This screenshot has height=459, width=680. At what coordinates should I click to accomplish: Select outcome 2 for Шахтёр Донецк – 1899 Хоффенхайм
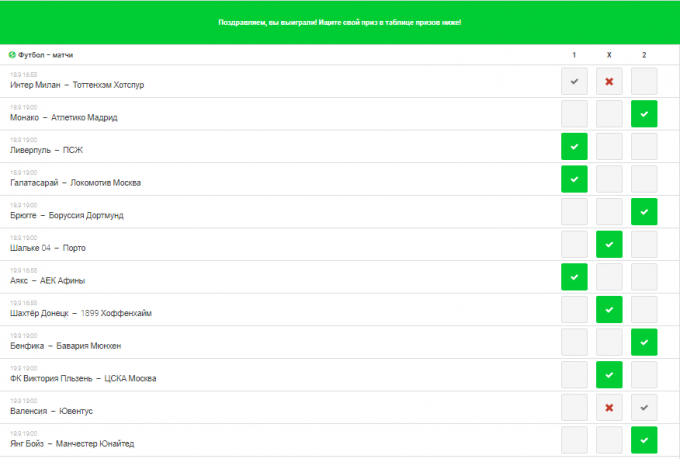[x=644, y=309]
